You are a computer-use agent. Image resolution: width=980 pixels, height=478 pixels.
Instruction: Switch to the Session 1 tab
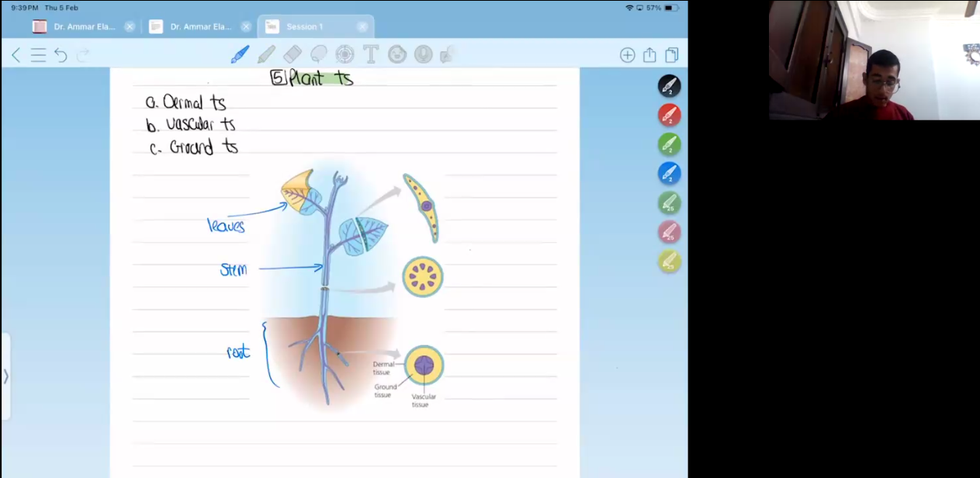(x=304, y=26)
